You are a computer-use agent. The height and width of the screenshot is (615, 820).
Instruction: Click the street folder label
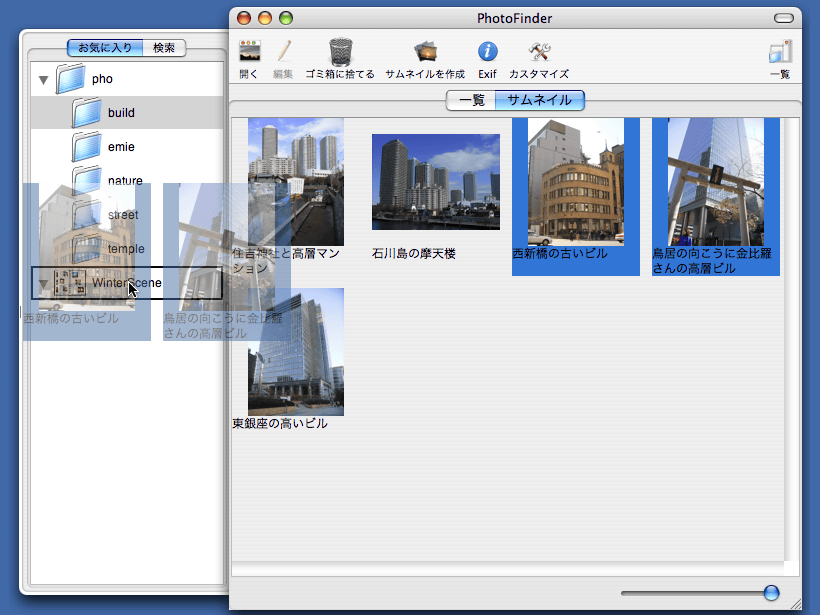click(x=123, y=215)
